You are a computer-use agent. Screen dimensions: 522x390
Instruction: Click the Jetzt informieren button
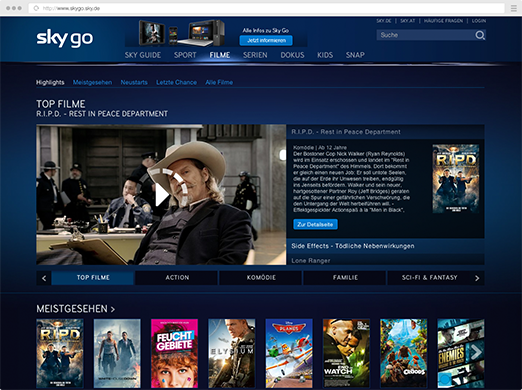[266, 40]
